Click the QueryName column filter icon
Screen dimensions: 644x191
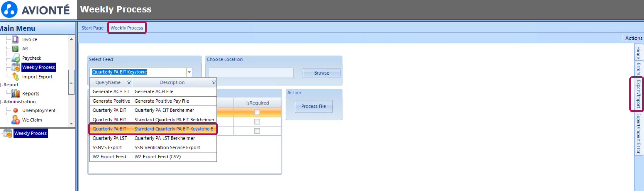pos(129,82)
